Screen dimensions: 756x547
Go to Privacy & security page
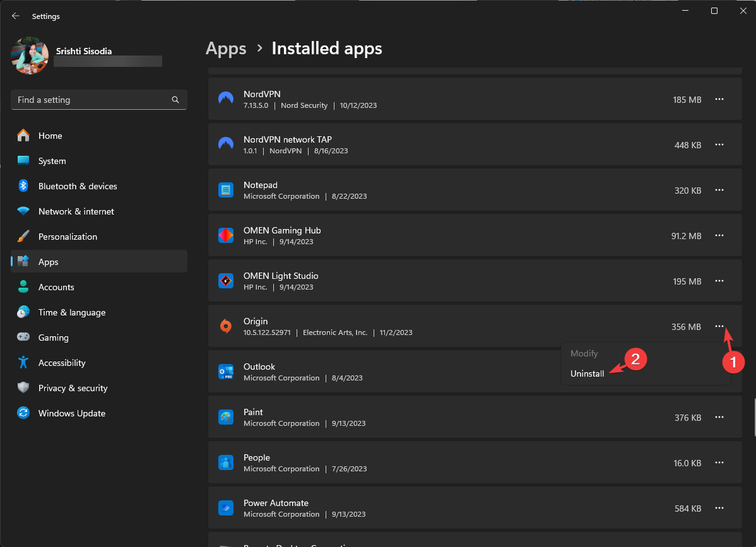99,388
